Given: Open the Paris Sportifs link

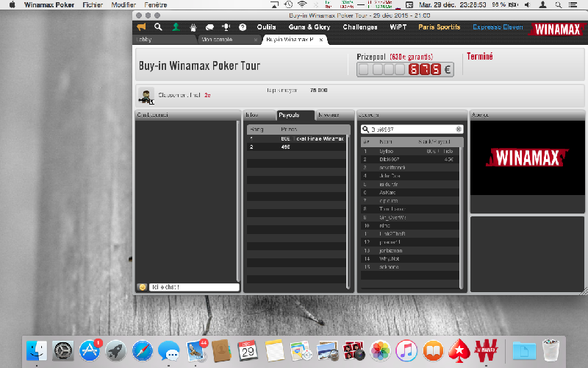Looking at the screenshot, I should point(439,27).
